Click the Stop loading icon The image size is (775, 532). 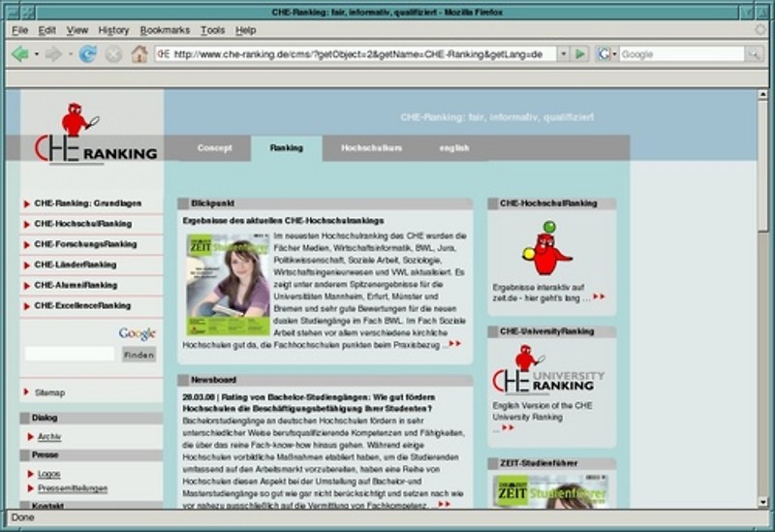click(x=113, y=54)
